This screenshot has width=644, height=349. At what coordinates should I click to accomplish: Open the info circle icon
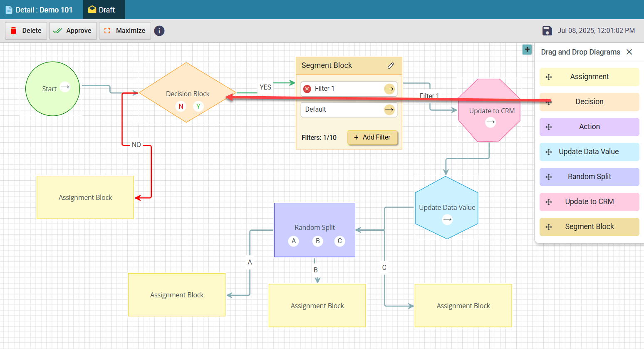(159, 31)
